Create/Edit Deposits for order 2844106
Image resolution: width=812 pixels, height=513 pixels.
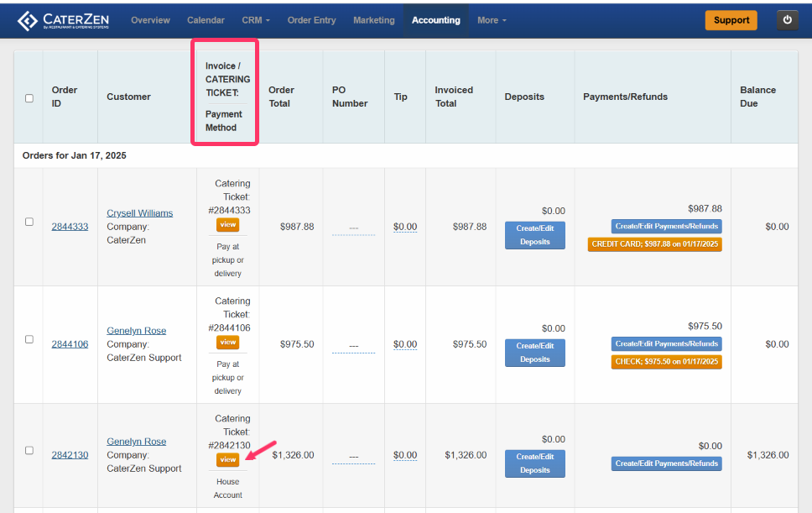(x=535, y=353)
